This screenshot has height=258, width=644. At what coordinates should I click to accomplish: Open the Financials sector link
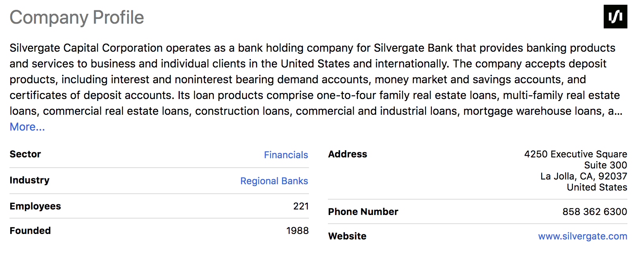286,155
